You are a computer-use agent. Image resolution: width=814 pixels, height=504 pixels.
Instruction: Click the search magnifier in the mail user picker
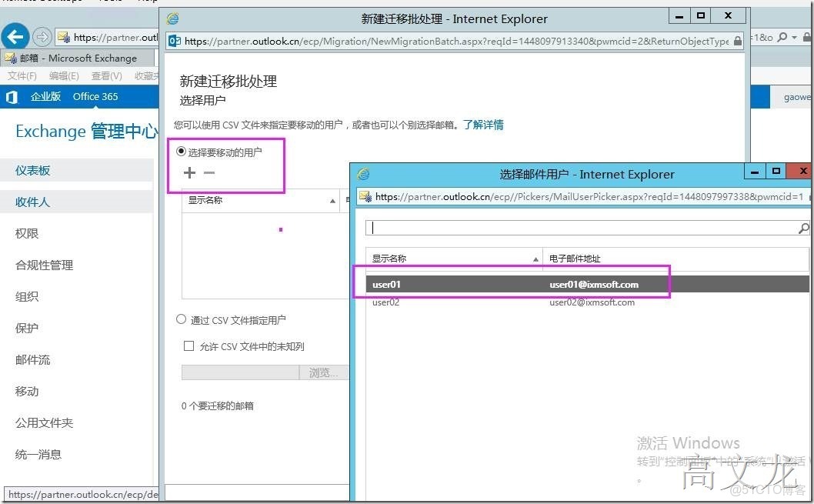pos(803,228)
